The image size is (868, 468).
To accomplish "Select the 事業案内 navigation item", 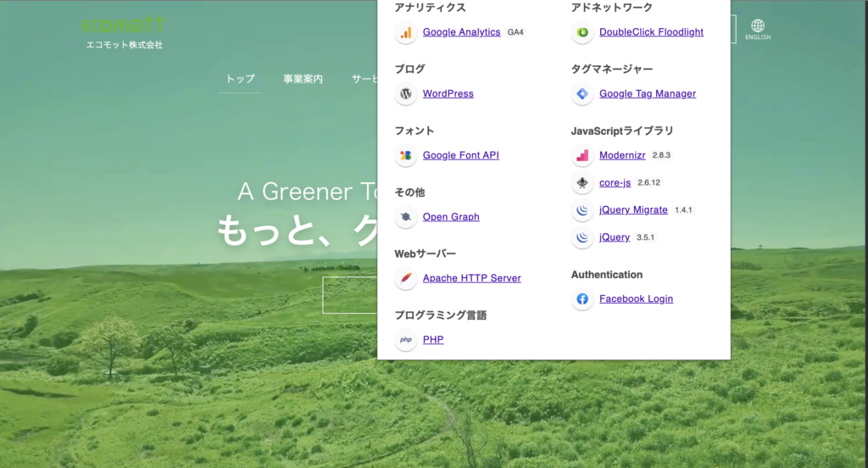I will [303, 79].
